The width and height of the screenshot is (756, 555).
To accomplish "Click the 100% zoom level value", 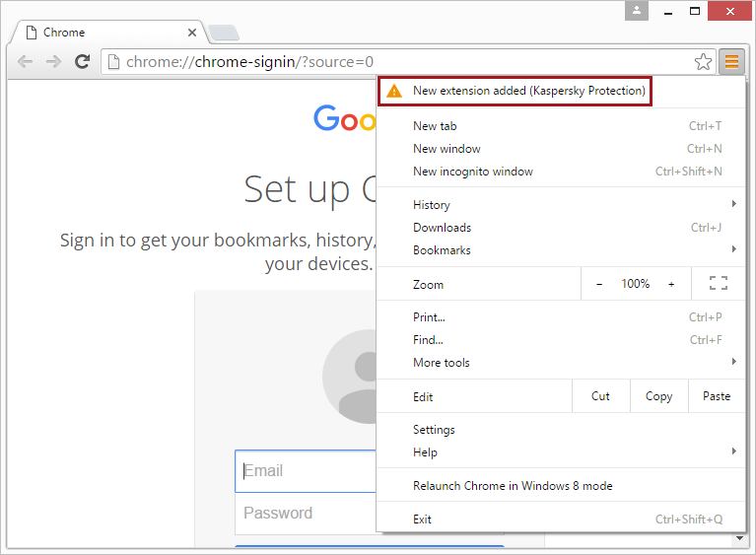I will tap(636, 284).
